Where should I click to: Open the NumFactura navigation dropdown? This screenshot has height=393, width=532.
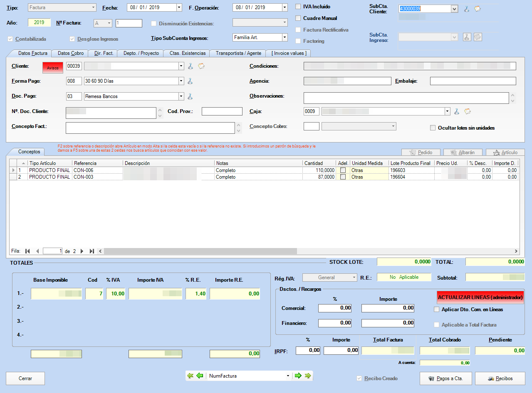(x=288, y=376)
